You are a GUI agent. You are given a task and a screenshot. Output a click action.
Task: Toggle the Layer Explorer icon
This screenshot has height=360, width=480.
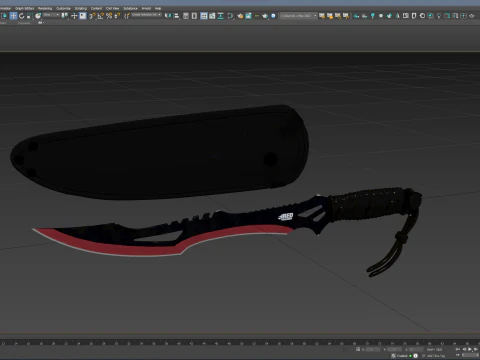[x=194, y=16]
